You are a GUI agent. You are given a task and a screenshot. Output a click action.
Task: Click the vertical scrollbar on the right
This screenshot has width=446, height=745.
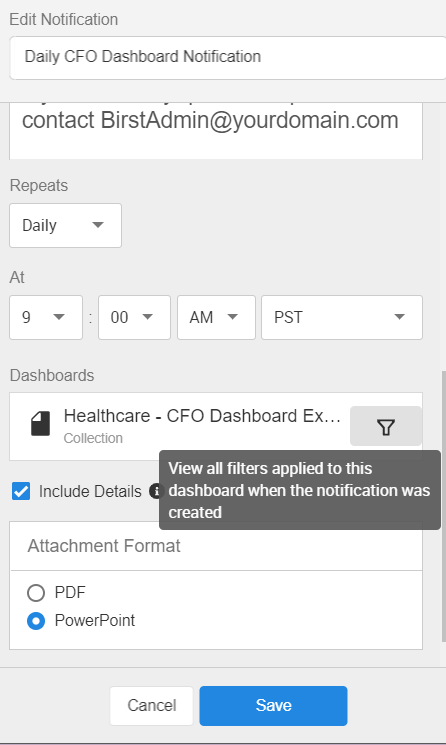tap(444, 506)
